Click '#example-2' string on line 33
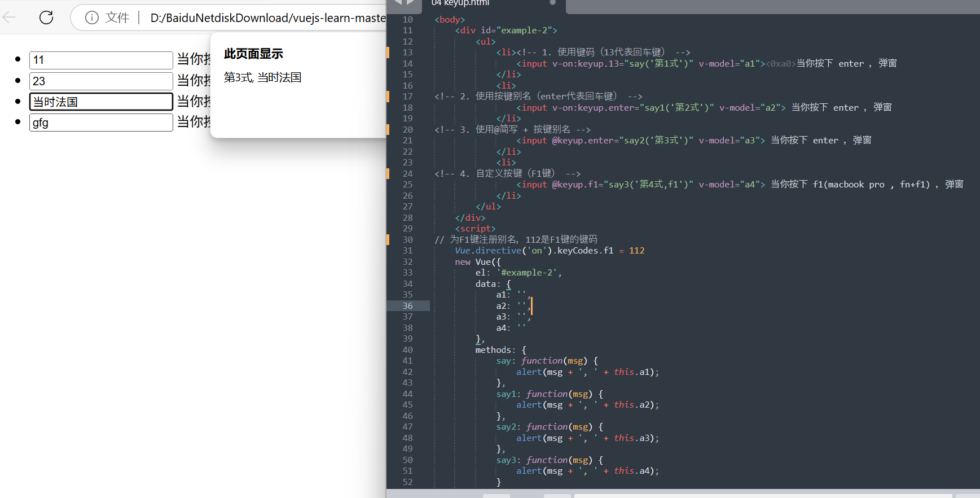The height and width of the screenshot is (498, 980). tap(527, 273)
